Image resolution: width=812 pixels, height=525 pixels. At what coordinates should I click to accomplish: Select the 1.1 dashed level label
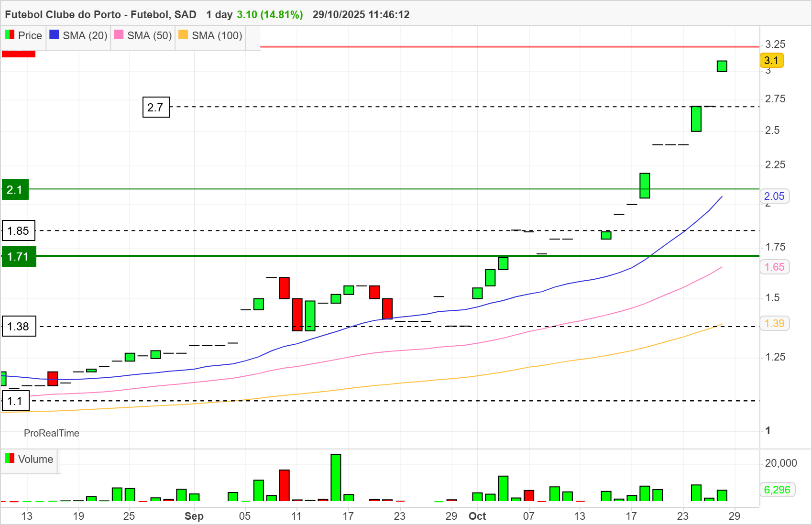(x=15, y=401)
